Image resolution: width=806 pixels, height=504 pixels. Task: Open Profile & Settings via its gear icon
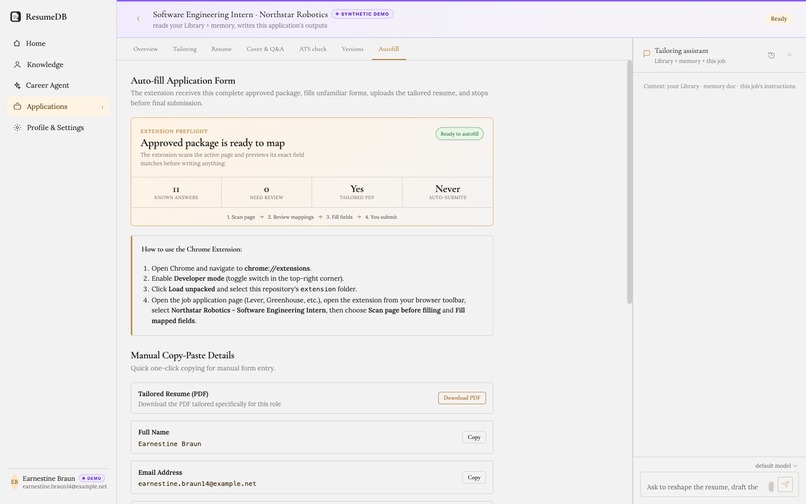point(17,128)
